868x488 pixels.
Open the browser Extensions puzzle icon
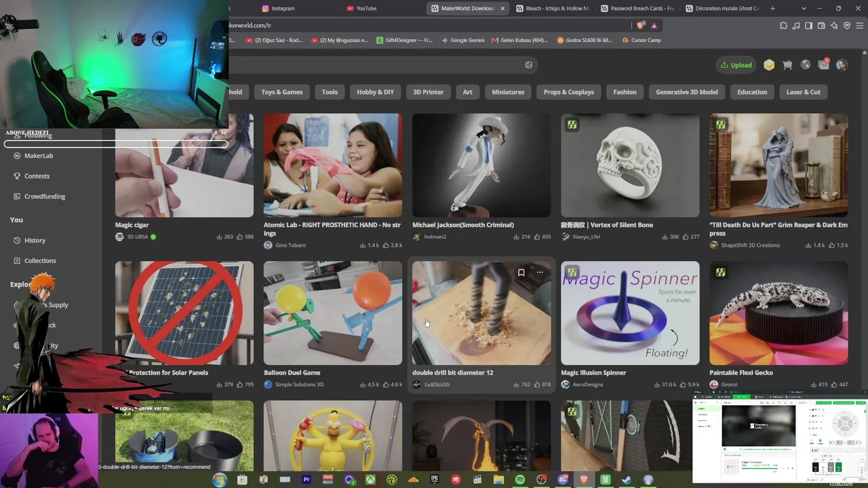783,26
